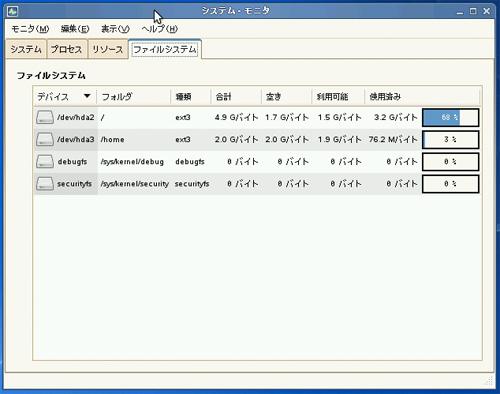This screenshot has width=500, height=394.
Task: Minimize the システム・モニタ window
Action: (x=460, y=11)
